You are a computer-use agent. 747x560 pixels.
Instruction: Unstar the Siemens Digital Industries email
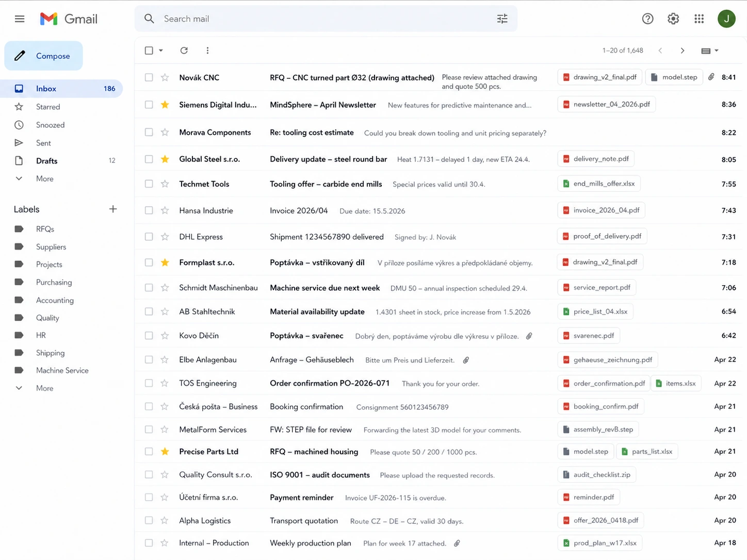pyautogui.click(x=165, y=105)
